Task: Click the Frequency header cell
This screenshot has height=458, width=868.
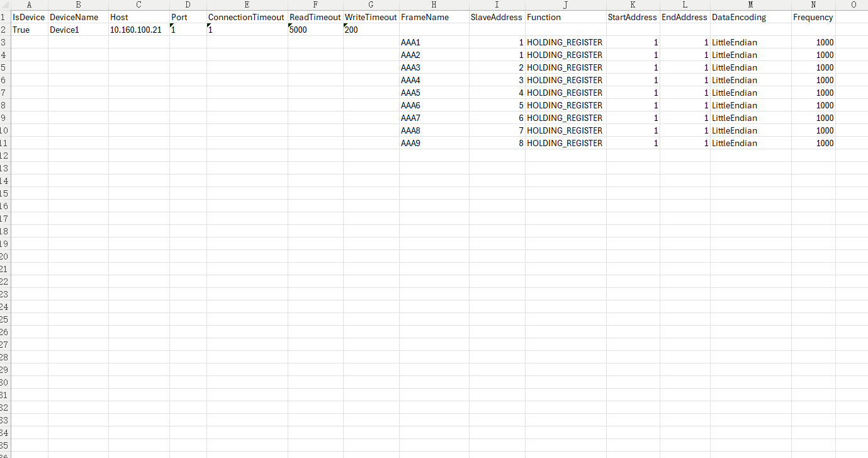Action: click(x=813, y=17)
